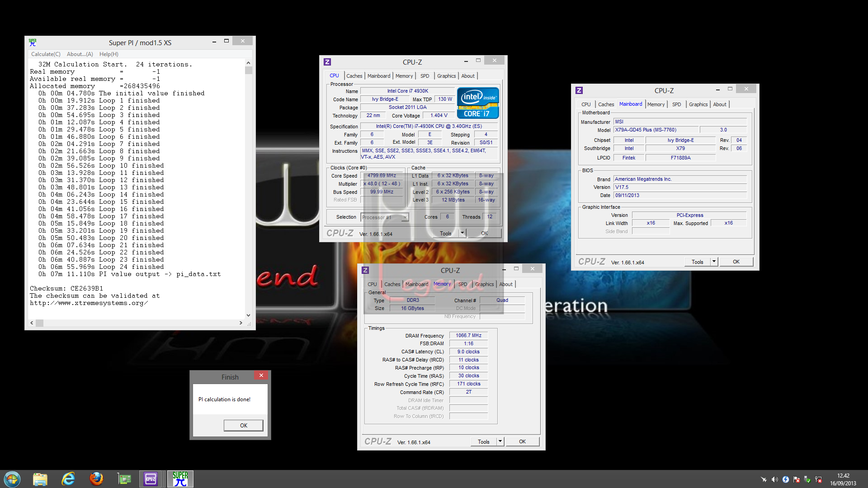
Task: Click OK in Mainboard CPU-Z window
Action: pos(736,262)
